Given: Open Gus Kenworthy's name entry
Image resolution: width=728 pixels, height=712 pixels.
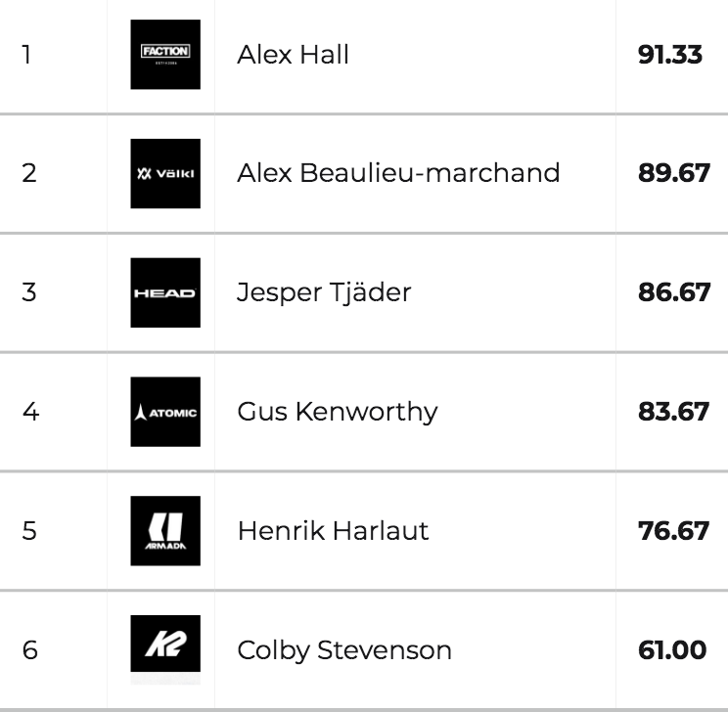Looking at the screenshot, I should tap(337, 412).
